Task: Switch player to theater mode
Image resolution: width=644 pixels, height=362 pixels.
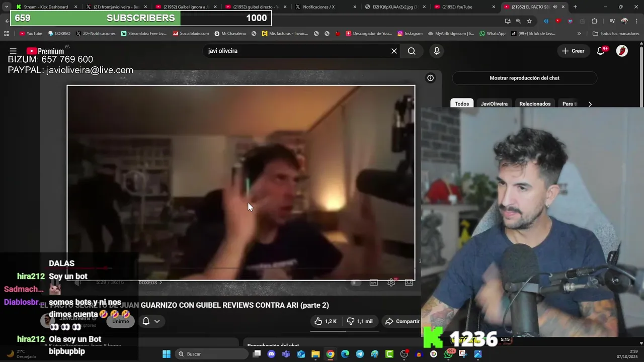Action: 409,283
